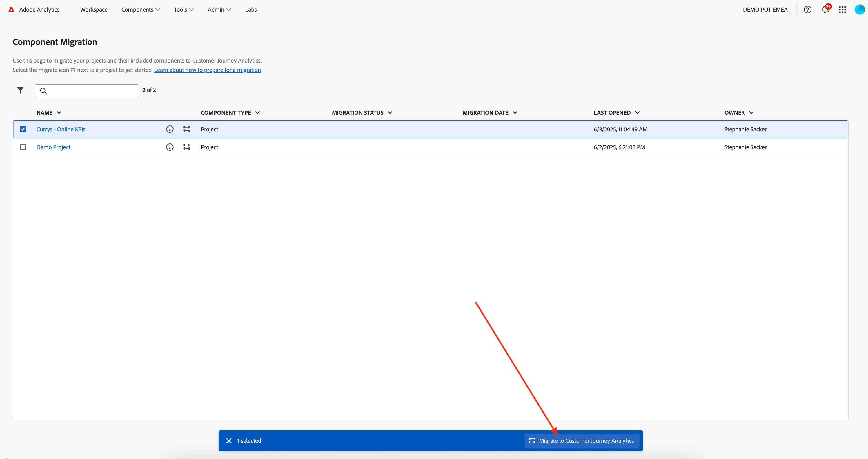Open the app switcher grid icon
The image size is (868, 459).
tap(842, 10)
